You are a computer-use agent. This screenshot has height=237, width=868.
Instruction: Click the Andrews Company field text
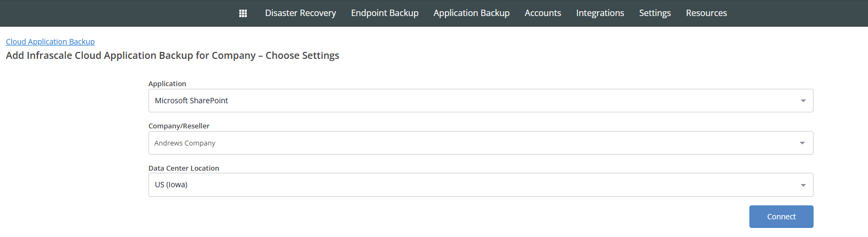185,143
